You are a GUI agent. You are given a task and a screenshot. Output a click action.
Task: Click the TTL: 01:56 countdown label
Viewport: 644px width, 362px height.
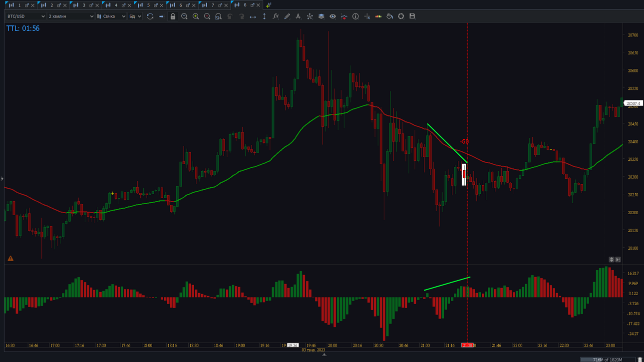tap(23, 28)
